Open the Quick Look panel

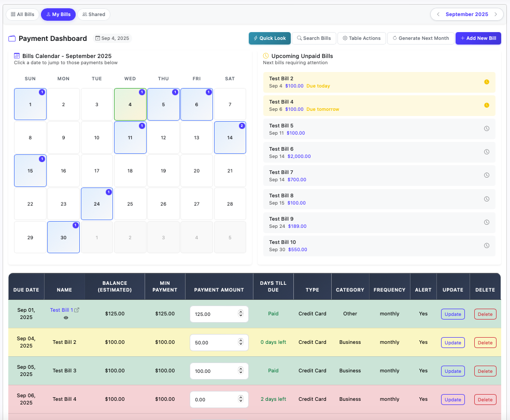[x=270, y=38]
